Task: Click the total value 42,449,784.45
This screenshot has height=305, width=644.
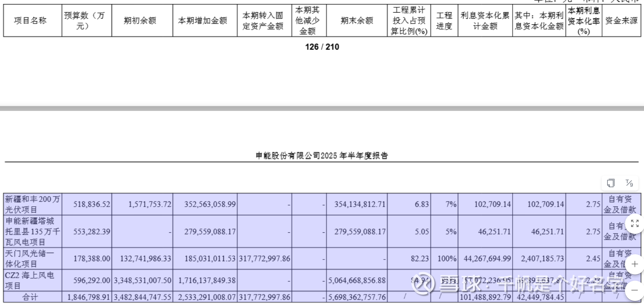Action: point(540,297)
